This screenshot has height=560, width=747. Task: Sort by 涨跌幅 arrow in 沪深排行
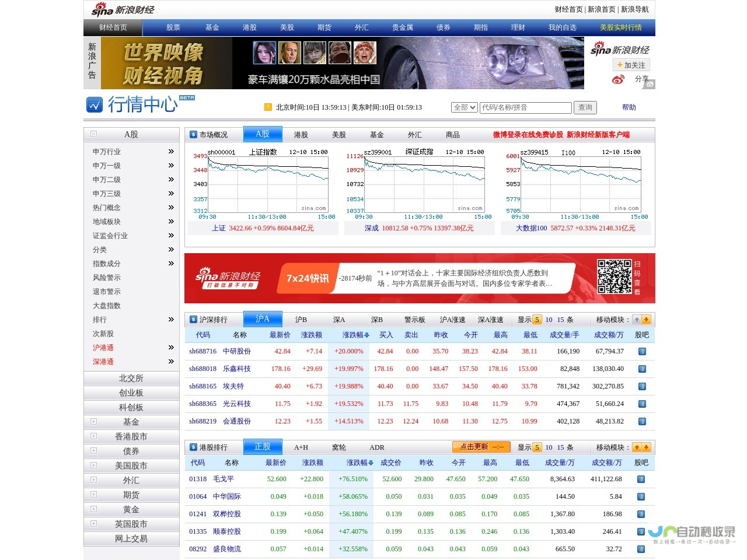[367, 335]
